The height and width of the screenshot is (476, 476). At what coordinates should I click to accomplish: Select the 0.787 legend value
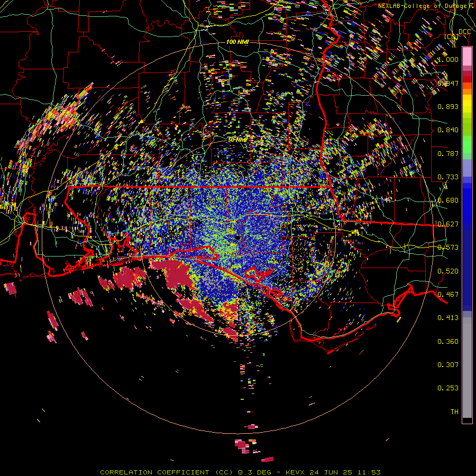(448, 153)
